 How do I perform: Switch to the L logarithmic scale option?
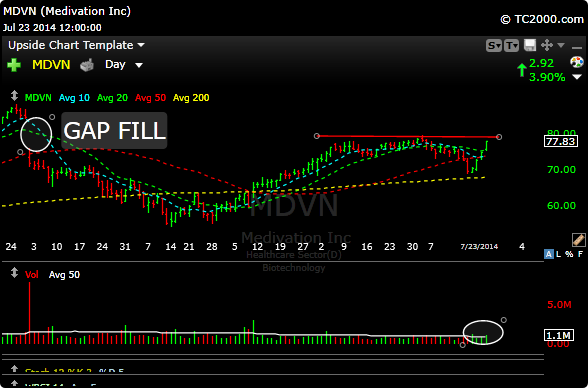click(x=558, y=254)
